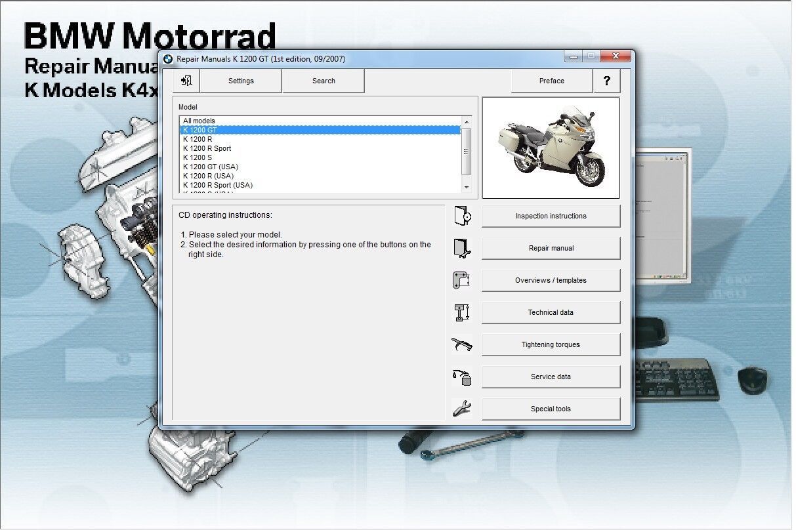Click the wrench icon beside Special tools

[462, 408]
